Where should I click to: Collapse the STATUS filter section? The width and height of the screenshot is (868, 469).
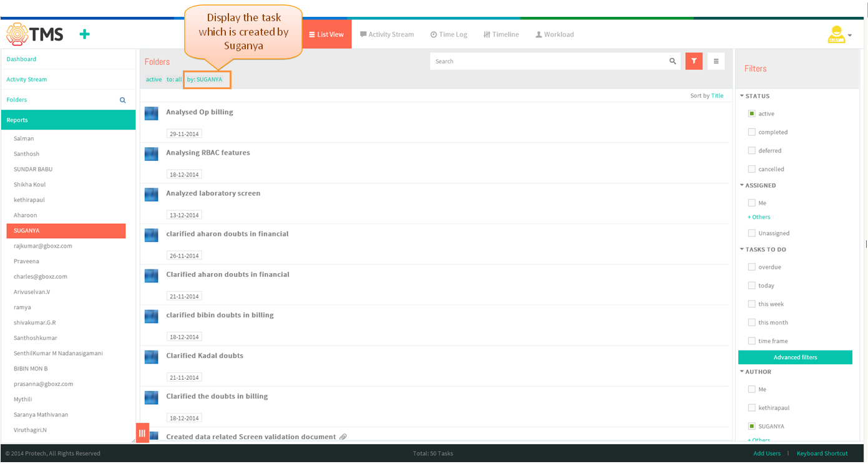[x=755, y=96]
